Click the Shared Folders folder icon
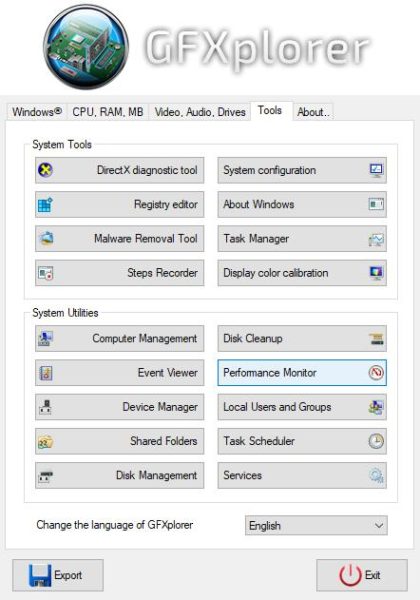Viewport: 420px width, 600px height. tap(46, 442)
